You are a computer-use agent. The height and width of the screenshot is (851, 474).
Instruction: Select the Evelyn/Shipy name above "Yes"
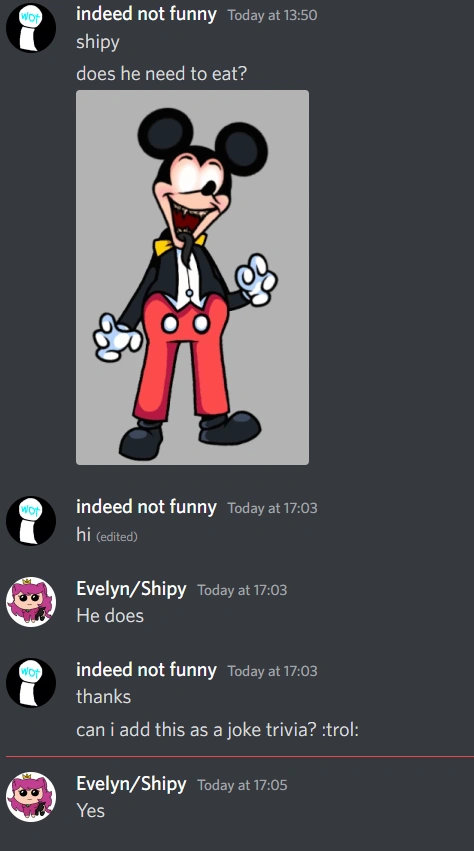pyautogui.click(x=131, y=784)
